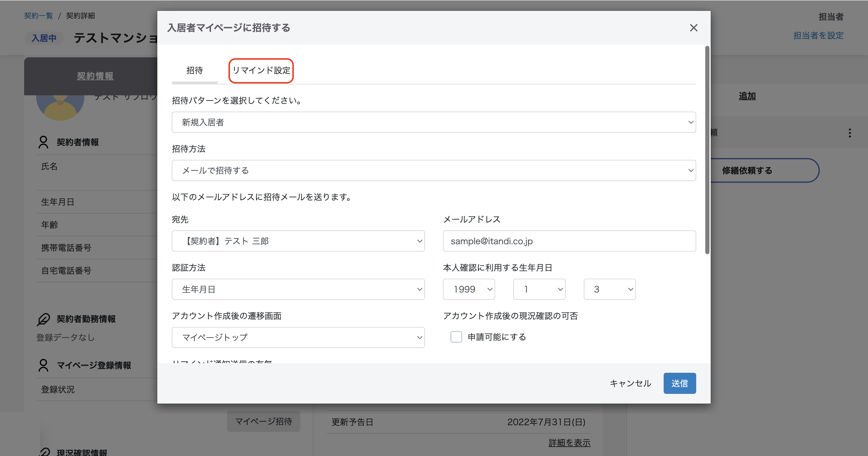Open the 宛先 recipient dropdown

pos(298,241)
